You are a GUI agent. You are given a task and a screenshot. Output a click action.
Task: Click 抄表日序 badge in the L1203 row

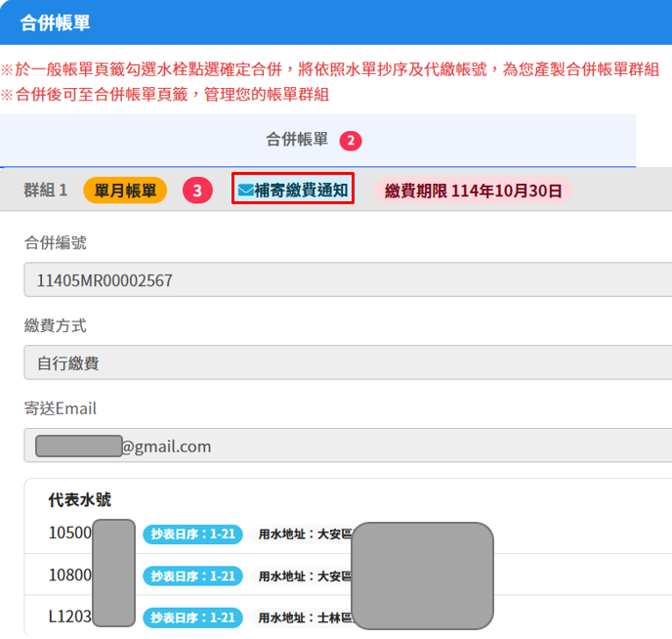(x=191, y=618)
